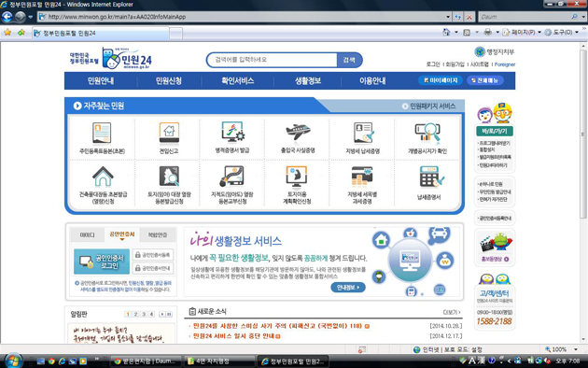Switch to the 복합인증 login tab
The width and height of the screenshot is (588, 368).
(x=158, y=234)
